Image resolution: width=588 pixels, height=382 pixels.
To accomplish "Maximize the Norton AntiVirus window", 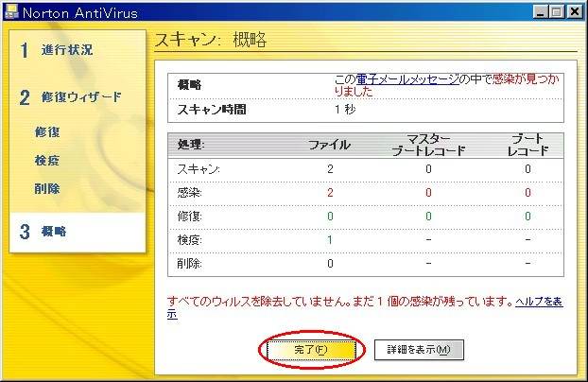I will click(557, 12).
